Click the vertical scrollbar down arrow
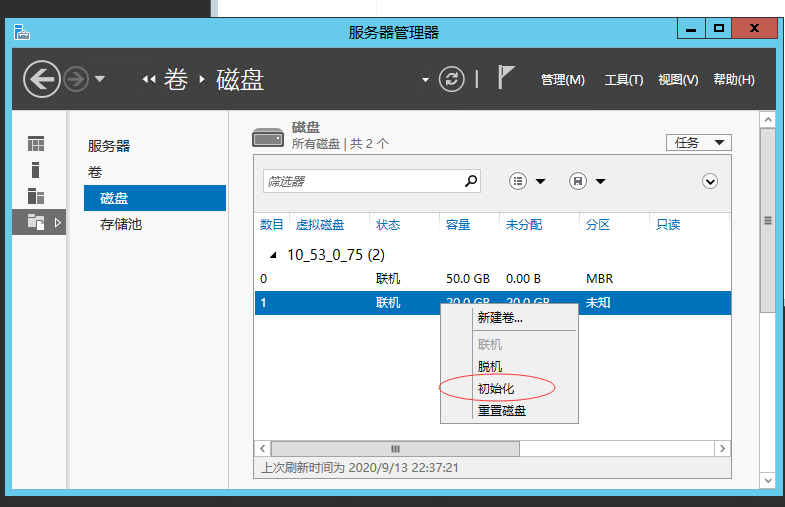The height and width of the screenshot is (507, 785). tap(767, 480)
